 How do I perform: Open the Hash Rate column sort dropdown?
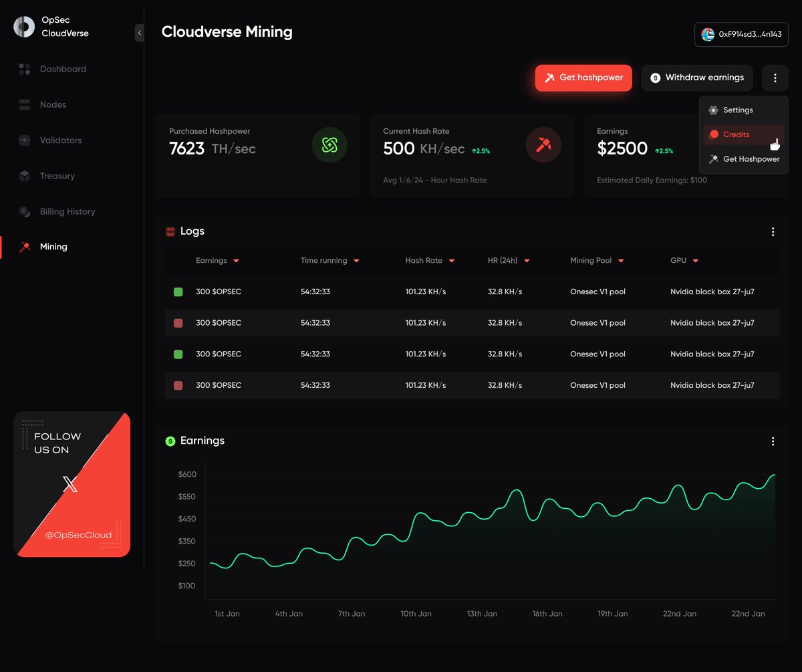[451, 261]
